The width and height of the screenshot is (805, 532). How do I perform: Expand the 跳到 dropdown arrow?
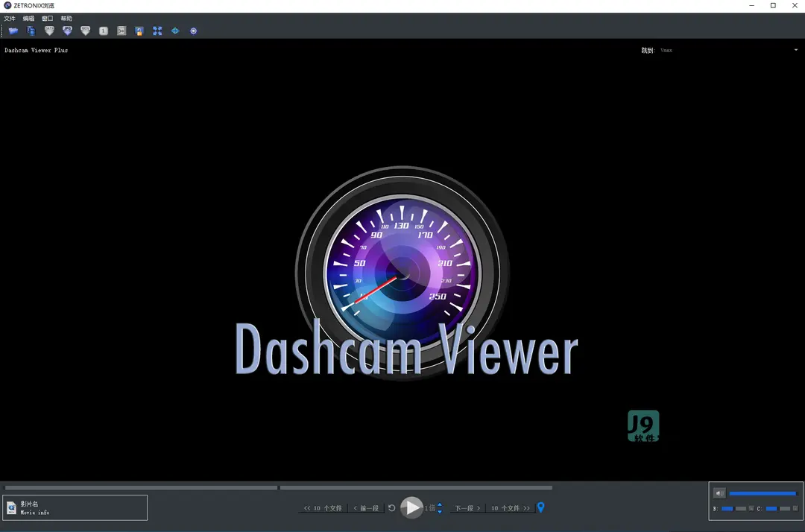(x=796, y=50)
